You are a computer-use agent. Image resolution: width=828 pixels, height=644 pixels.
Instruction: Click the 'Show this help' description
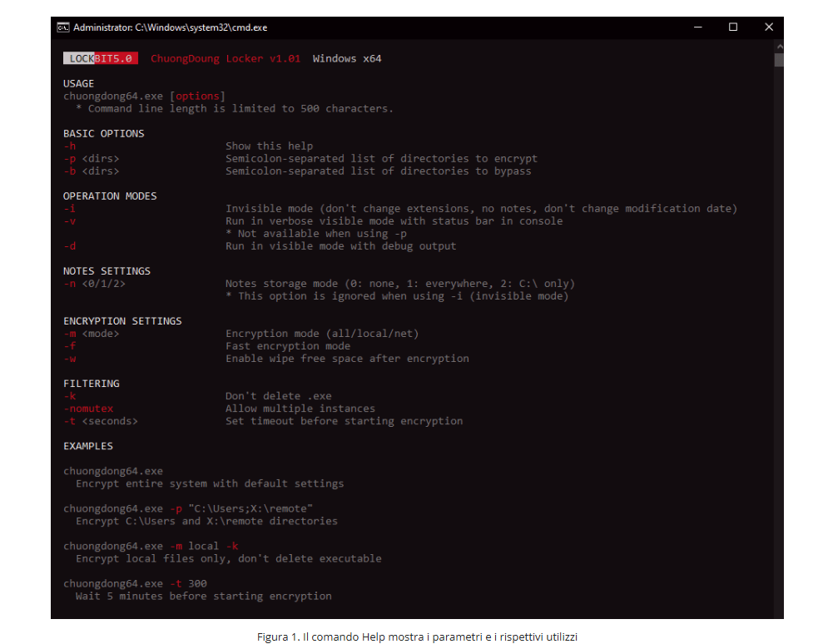(270, 146)
